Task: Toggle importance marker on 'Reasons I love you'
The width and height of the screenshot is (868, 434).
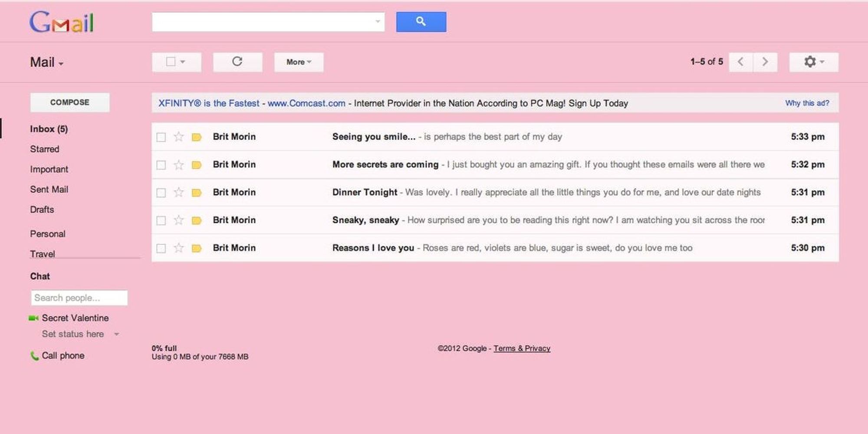Action: click(197, 248)
